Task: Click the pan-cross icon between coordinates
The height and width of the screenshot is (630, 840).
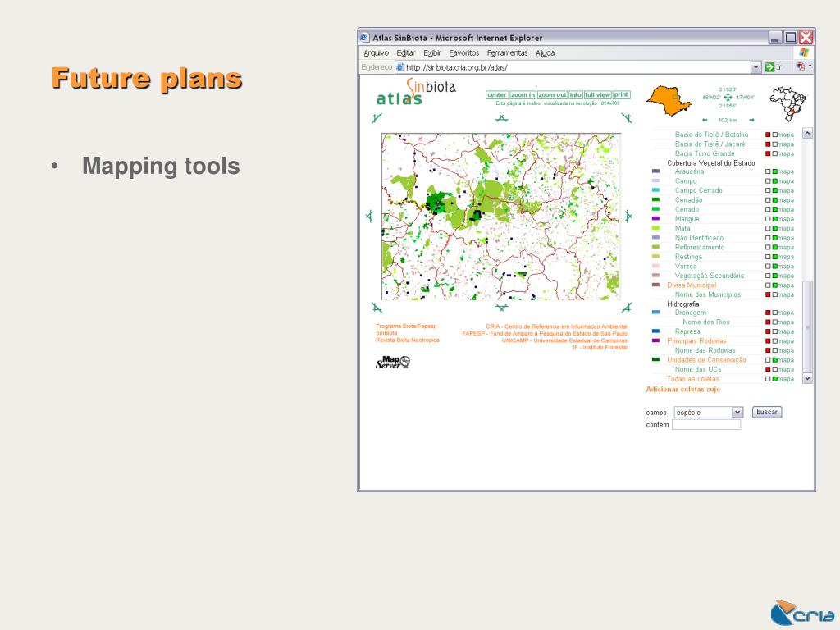Action: pyautogui.click(x=728, y=98)
